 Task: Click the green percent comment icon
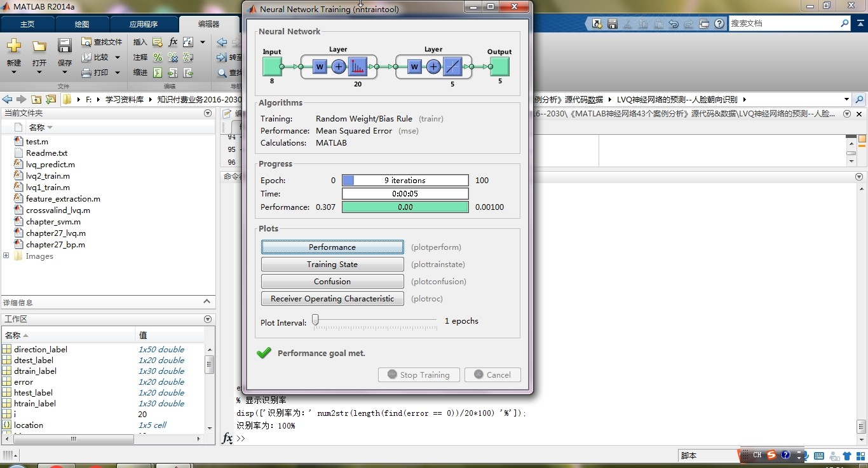point(157,57)
